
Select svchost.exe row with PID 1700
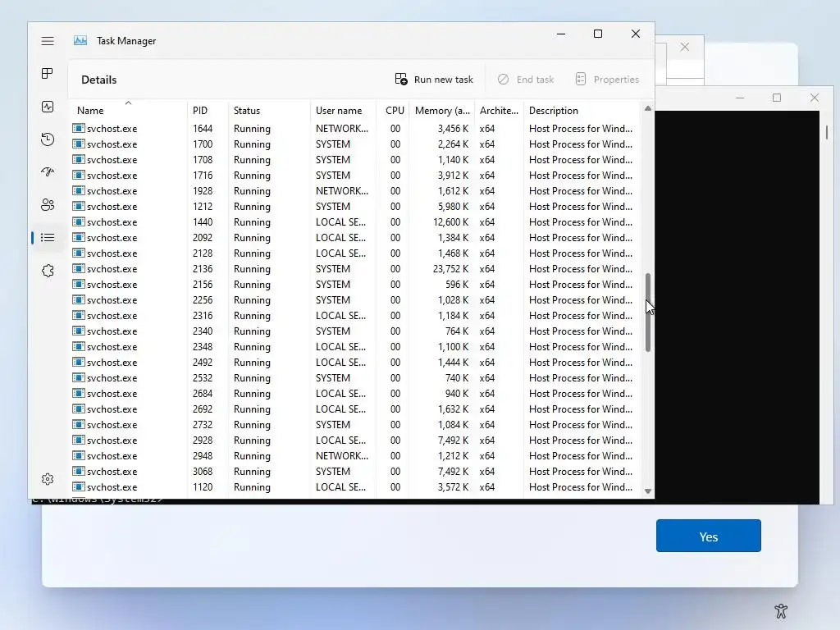pyautogui.click(x=354, y=144)
